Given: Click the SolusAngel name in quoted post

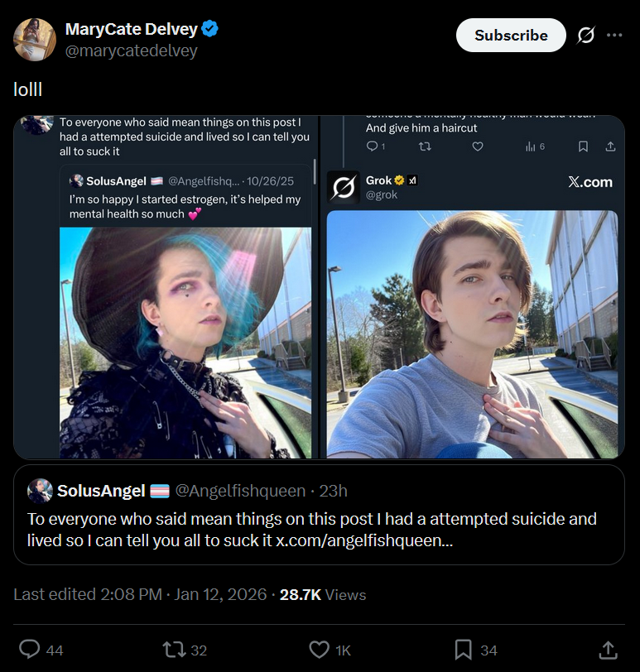Looking at the screenshot, I should [101, 491].
